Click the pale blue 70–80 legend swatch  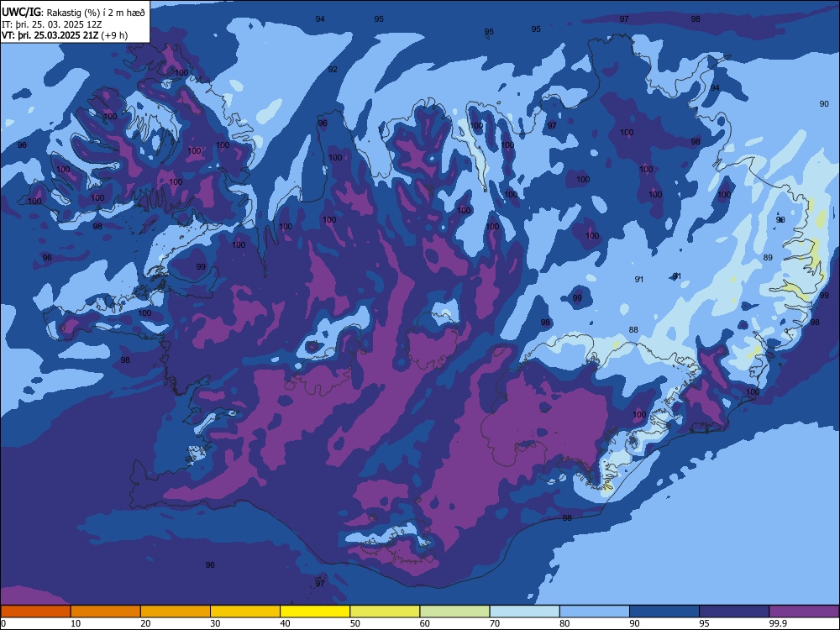(x=524, y=612)
